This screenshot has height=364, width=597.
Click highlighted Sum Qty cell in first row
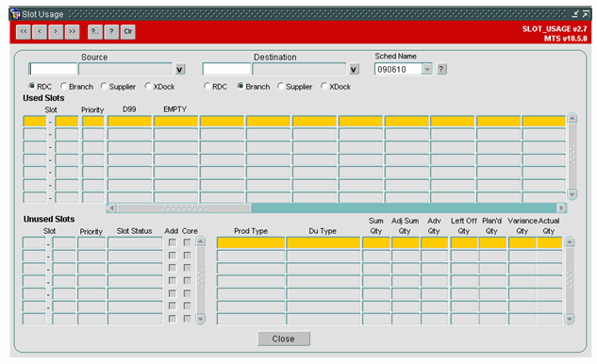pos(376,242)
